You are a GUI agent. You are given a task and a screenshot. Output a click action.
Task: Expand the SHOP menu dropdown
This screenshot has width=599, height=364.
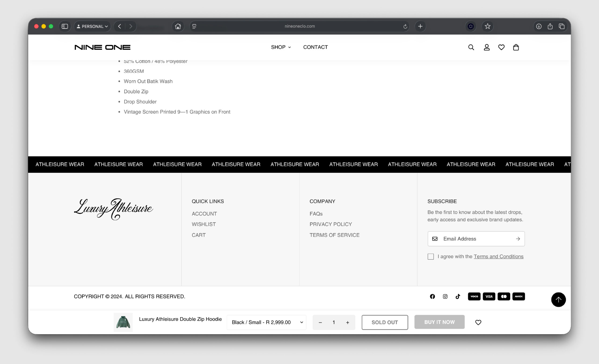(x=281, y=47)
